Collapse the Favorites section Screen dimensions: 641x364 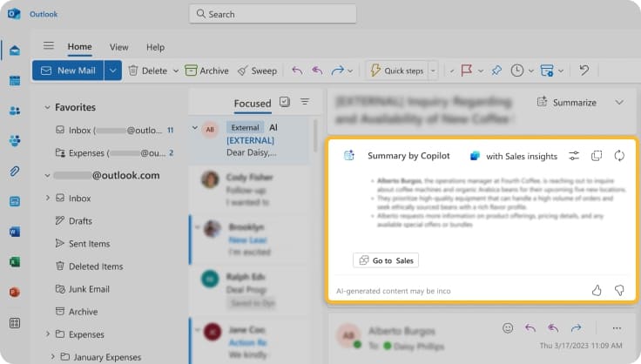(x=47, y=107)
